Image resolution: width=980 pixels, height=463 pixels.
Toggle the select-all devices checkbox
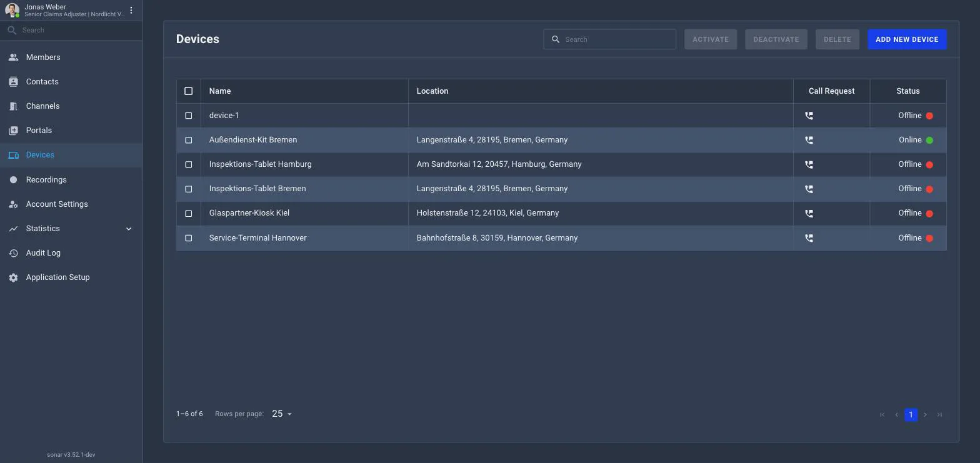[x=189, y=91]
